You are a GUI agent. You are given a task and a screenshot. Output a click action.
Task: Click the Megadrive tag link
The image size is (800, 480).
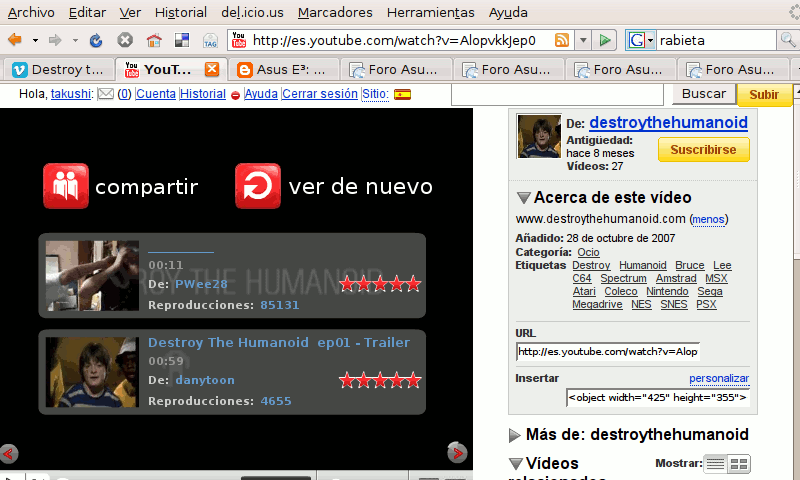click(597, 305)
